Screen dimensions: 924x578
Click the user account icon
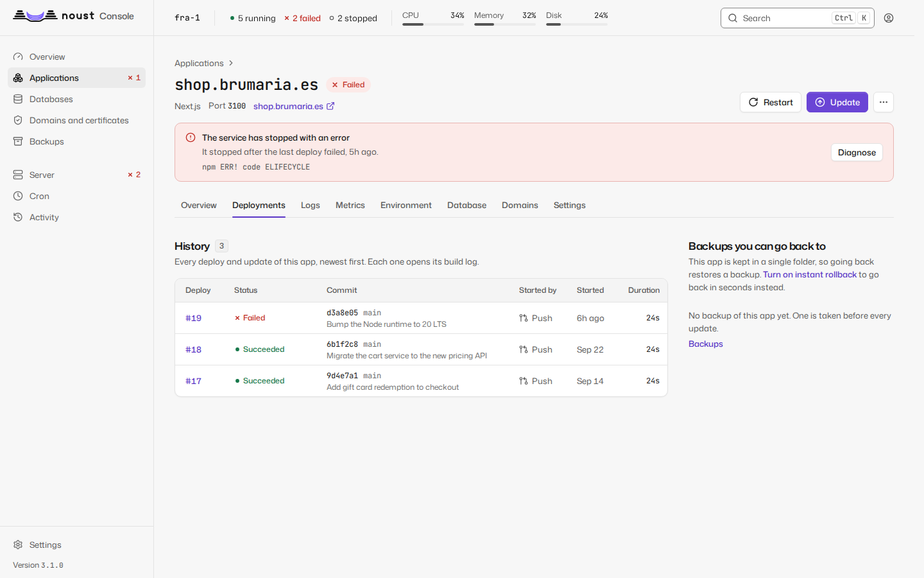tap(889, 18)
